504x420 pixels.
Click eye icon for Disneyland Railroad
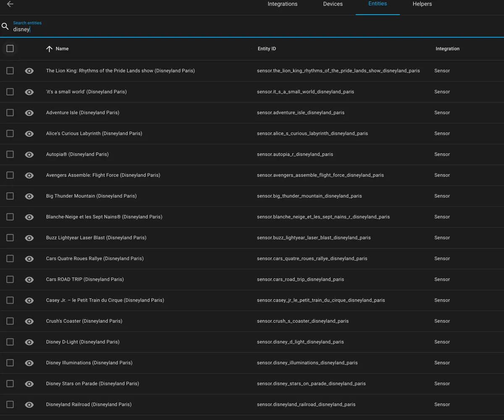[29, 404]
